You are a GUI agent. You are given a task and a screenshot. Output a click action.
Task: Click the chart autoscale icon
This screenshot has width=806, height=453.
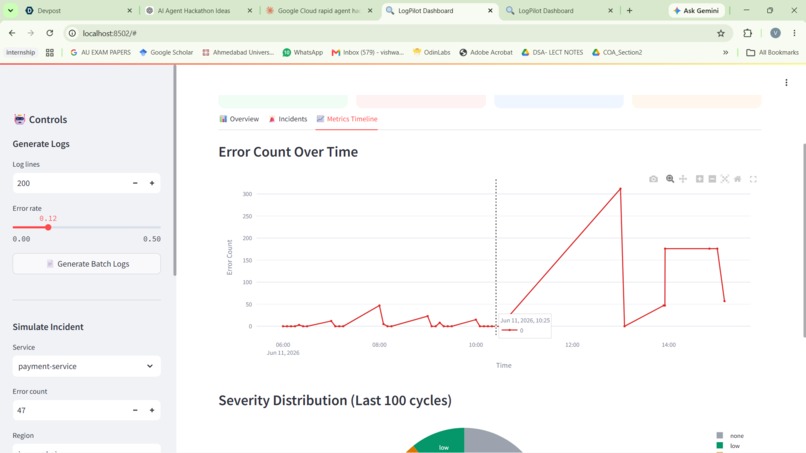pyautogui.click(x=725, y=179)
